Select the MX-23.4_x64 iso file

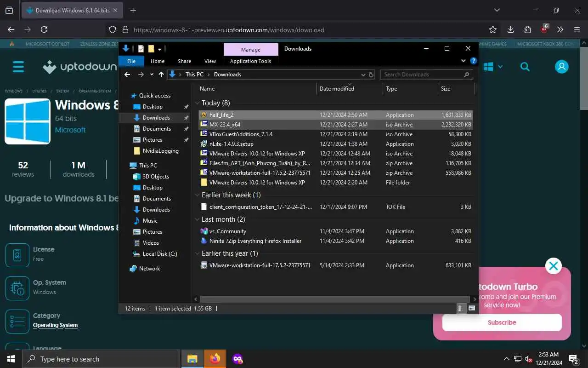335,124
